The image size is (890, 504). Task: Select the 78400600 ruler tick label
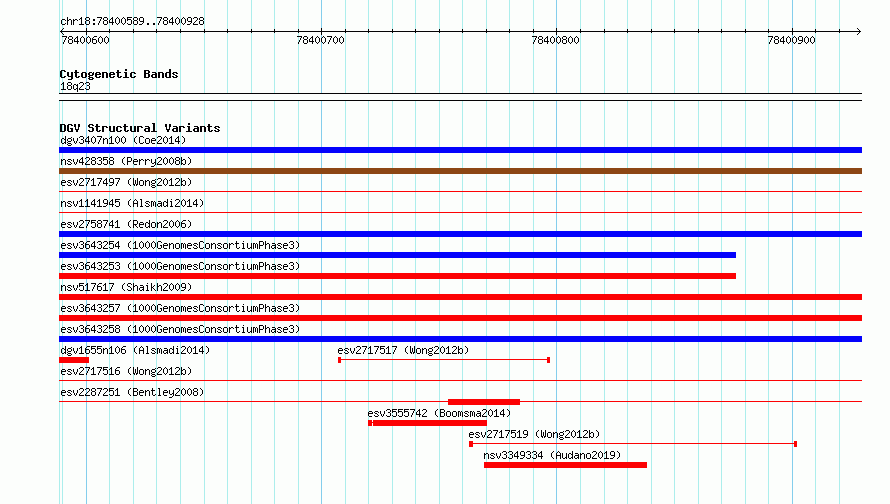point(85,40)
